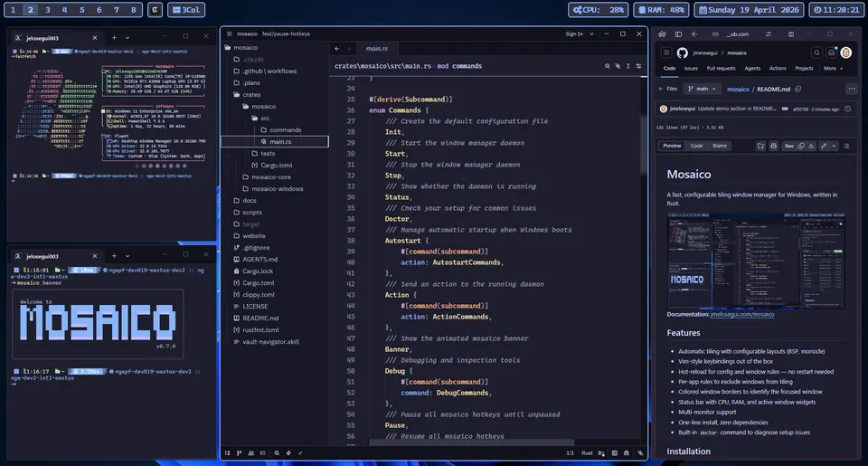Expand the mosaico-core folder
The image size is (868, 466).
pos(267,176)
